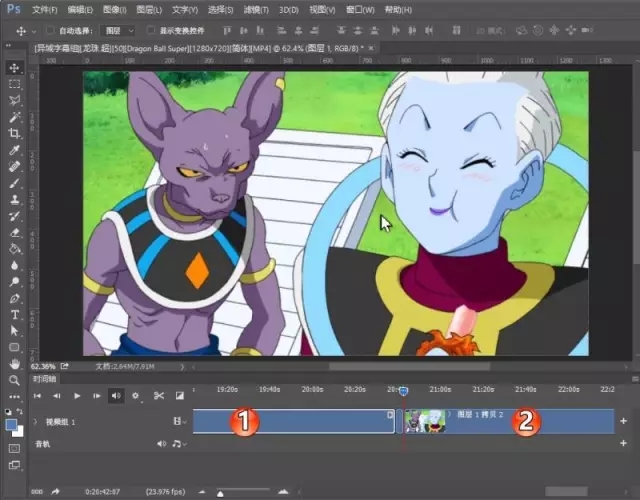Select the Eyedropper tool

point(14,150)
